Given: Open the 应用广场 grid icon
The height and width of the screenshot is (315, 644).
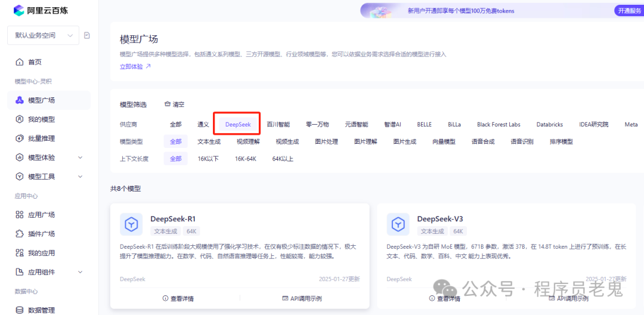Looking at the screenshot, I should click(19, 215).
